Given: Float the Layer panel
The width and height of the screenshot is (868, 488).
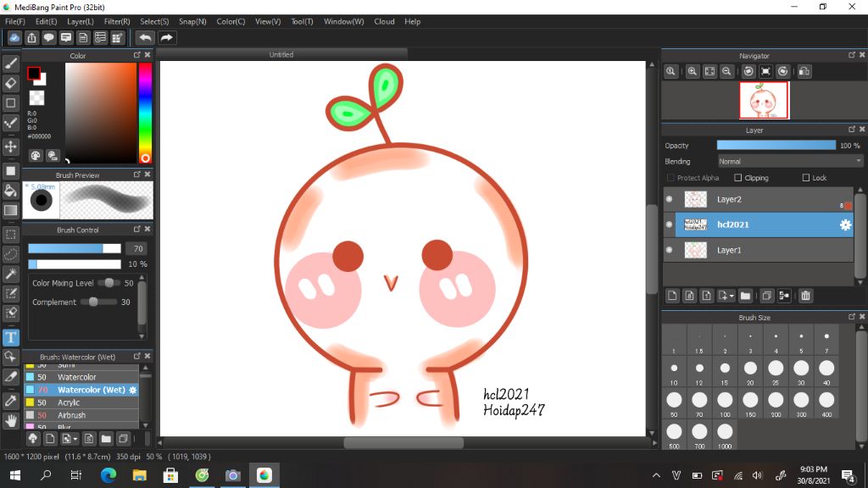Looking at the screenshot, I should pos(851,130).
